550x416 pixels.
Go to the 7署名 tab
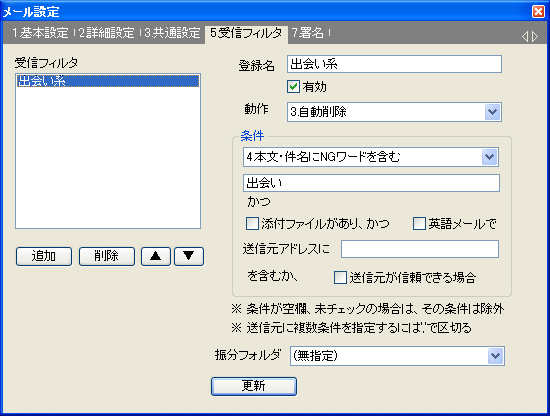307,33
